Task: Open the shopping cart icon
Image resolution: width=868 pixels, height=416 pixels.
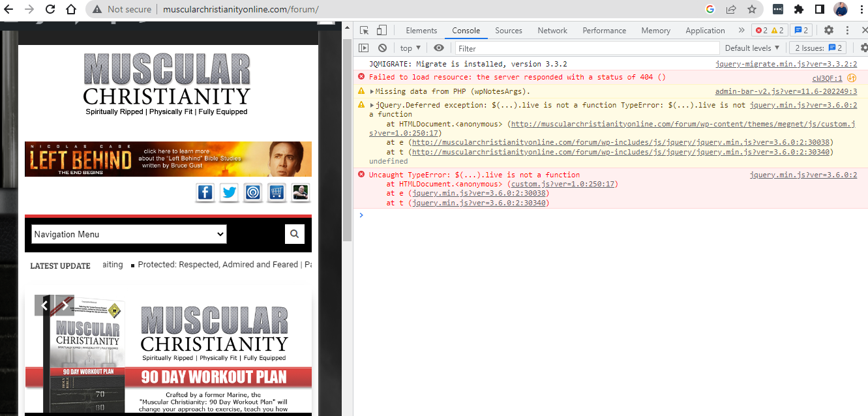Action: coord(277,192)
